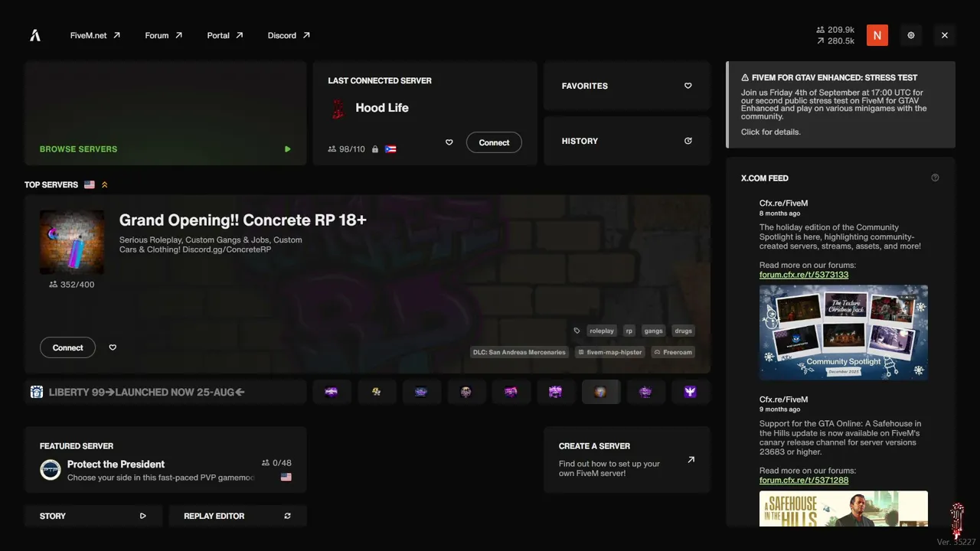Click the featured server player count 0/48
Screen dimensions: 980x551
tap(276, 463)
